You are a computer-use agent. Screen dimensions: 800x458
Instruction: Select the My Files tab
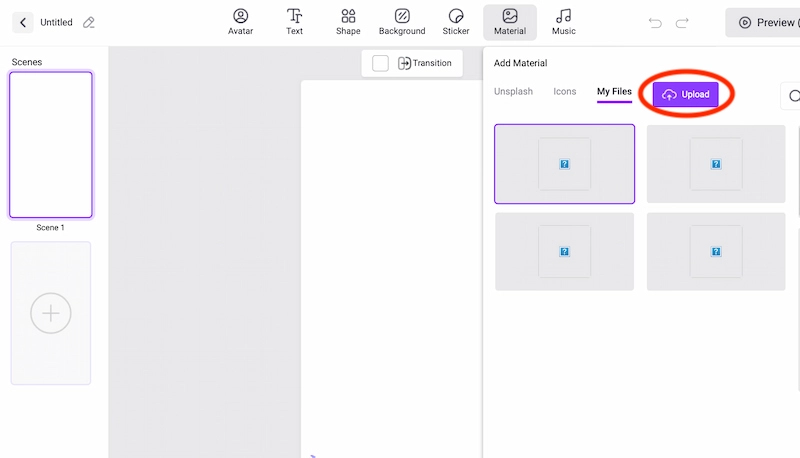(614, 92)
